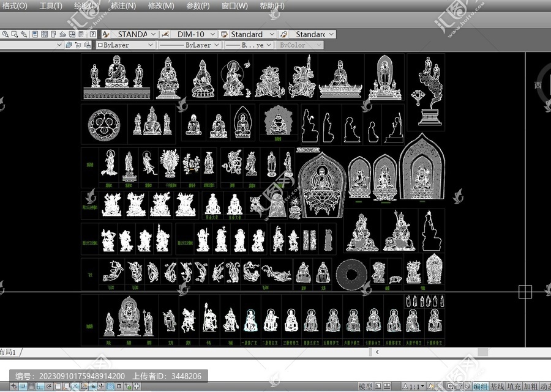Open the Table Style manager icon

pyautogui.click(x=224, y=34)
